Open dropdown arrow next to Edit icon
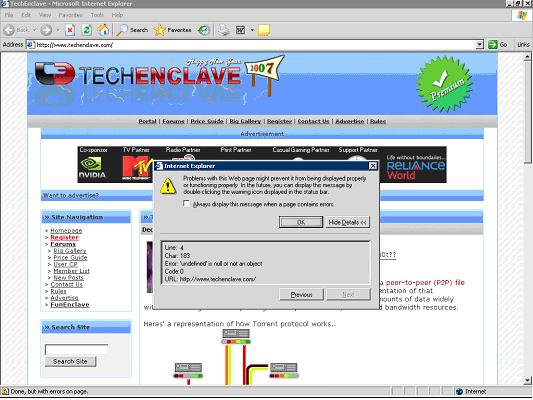533x400 pixels. (x=252, y=30)
